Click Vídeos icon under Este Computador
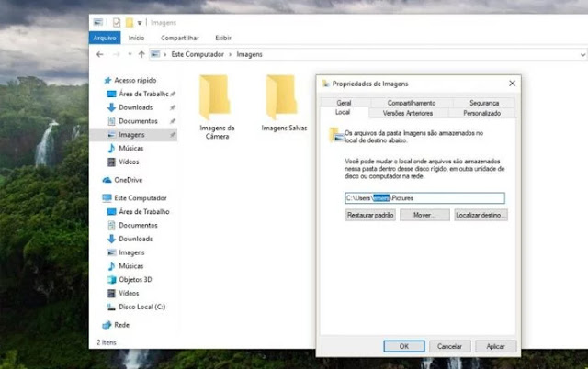Screen dimensions: 588x369 [x=111, y=293]
